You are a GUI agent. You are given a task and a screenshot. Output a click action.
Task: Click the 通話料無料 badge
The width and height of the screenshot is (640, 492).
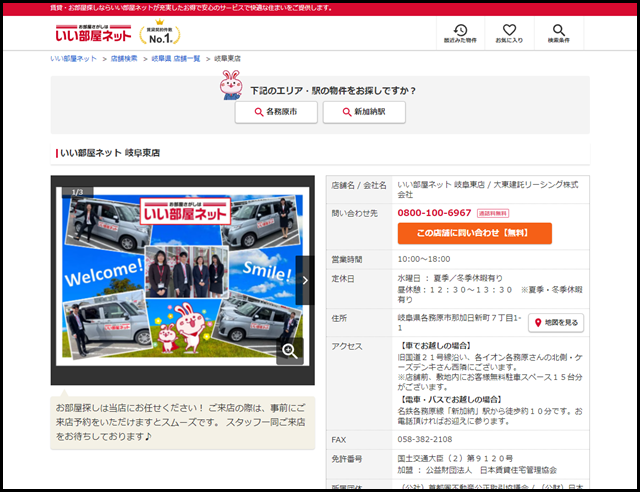pyautogui.click(x=493, y=213)
